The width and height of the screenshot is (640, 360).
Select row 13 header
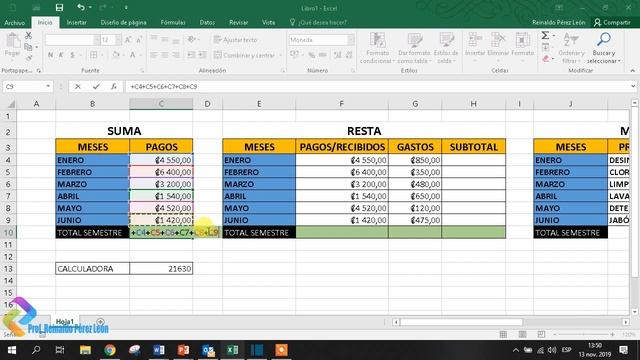point(8,269)
